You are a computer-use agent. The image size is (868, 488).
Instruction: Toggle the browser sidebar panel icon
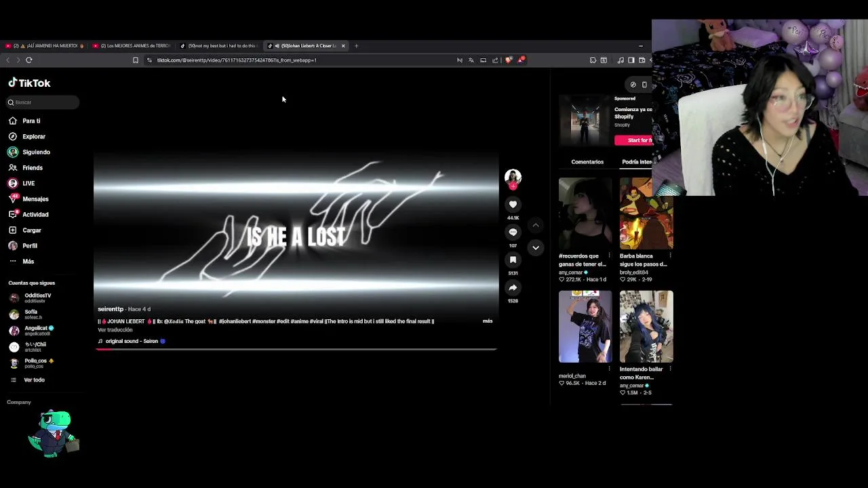(631, 60)
